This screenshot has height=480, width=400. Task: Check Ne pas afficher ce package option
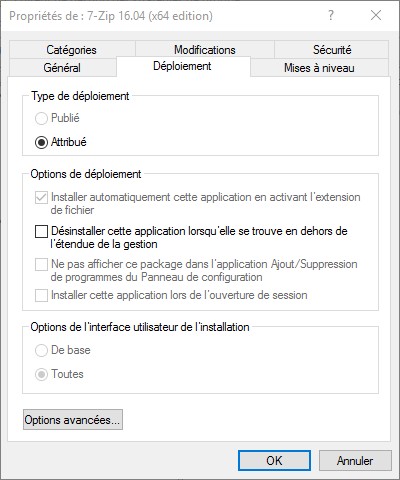click(x=41, y=265)
